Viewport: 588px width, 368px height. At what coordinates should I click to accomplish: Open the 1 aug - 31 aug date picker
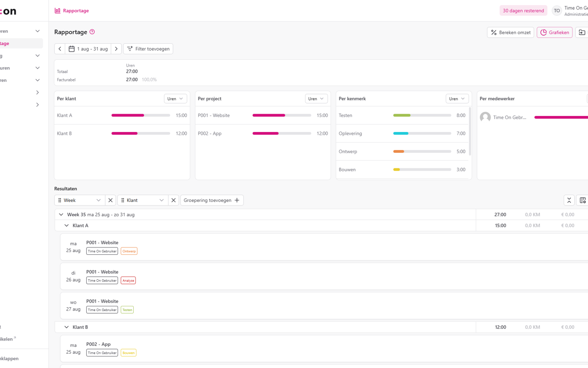click(88, 49)
